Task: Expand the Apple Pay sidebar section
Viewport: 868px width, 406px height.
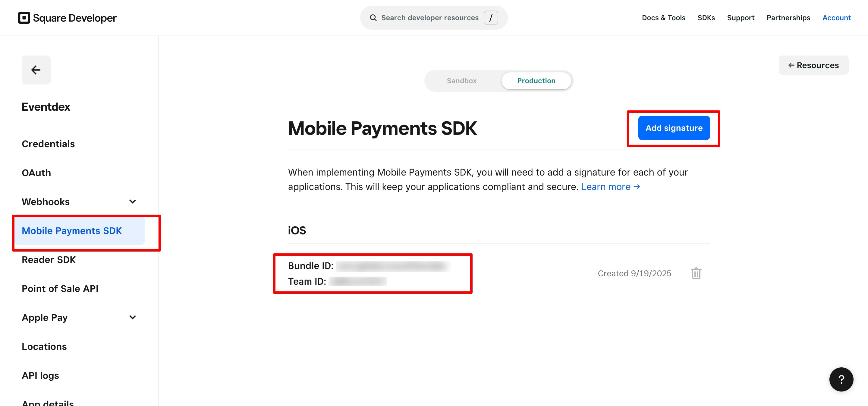Action: pos(132,317)
